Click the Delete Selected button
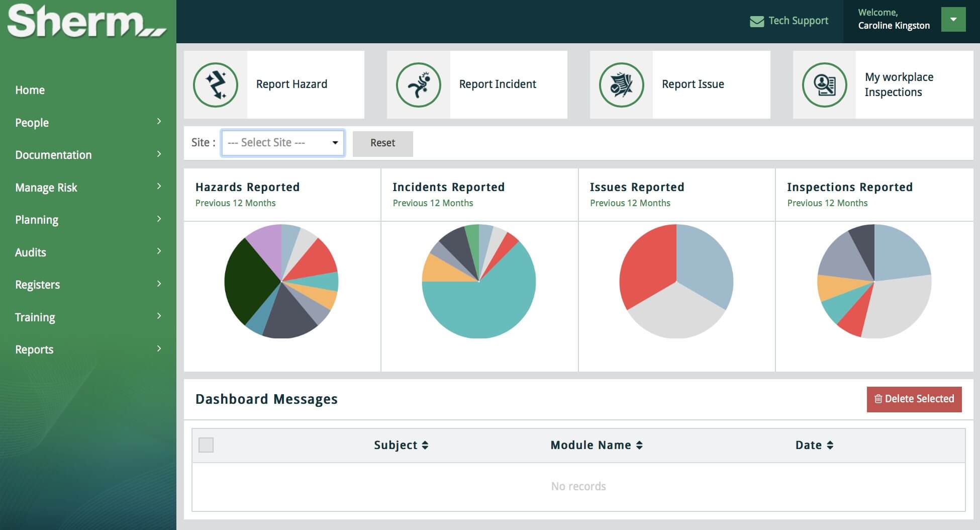The image size is (980, 530). [x=914, y=399]
